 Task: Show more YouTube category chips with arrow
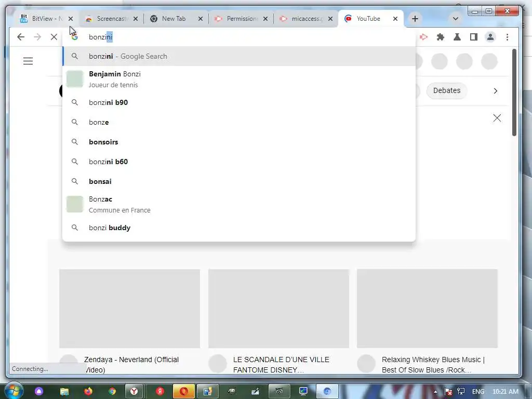[x=495, y=90]
